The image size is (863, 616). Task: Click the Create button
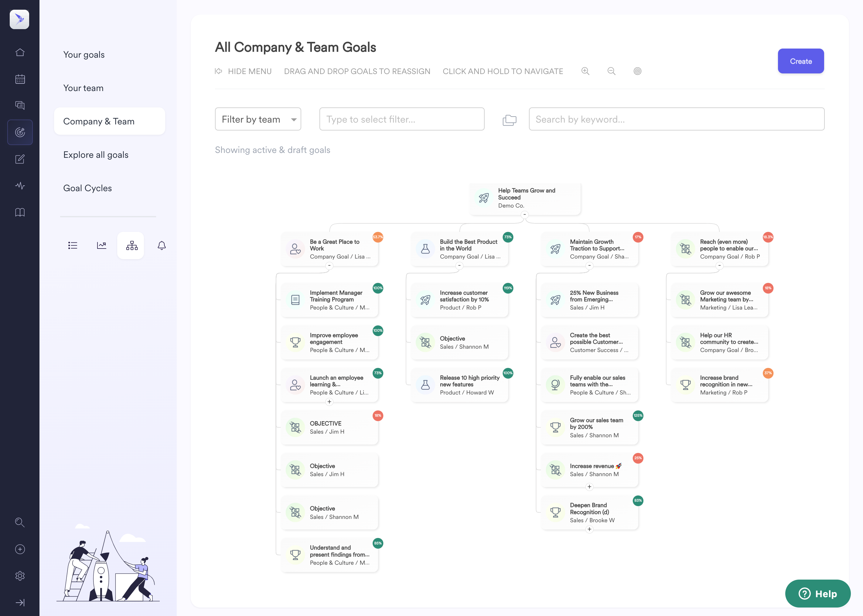point(801,61)
